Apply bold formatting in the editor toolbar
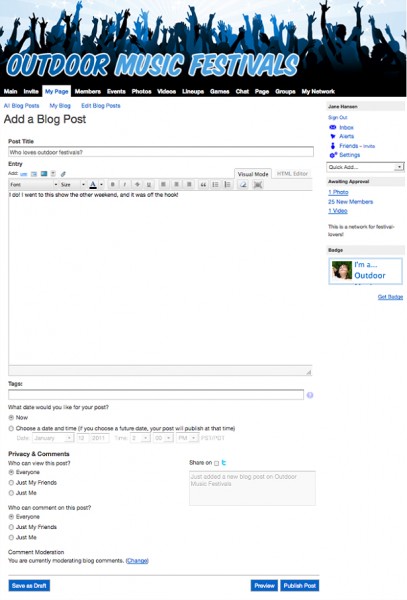407x600 pixels. coord(112,185)
